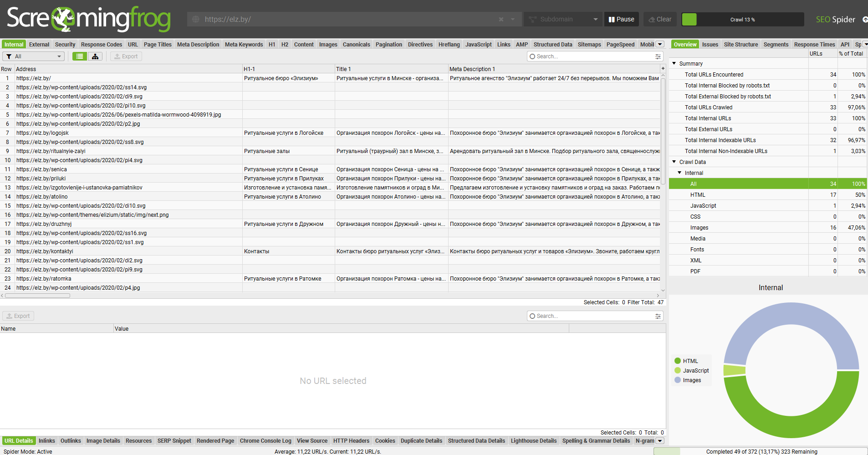This screenshot has height=455, width=868.
Task: Open the Lighthouse Details tab
Action: click(x=534, y=440)
